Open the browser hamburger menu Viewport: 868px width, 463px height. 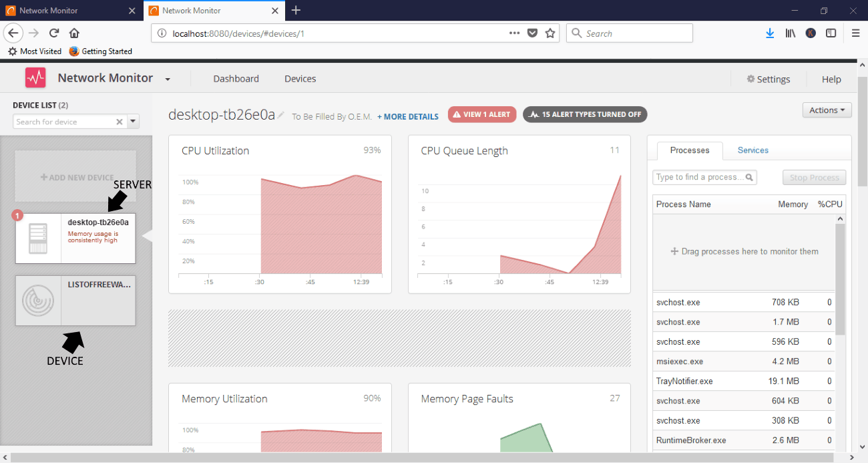tap(855, 33)
